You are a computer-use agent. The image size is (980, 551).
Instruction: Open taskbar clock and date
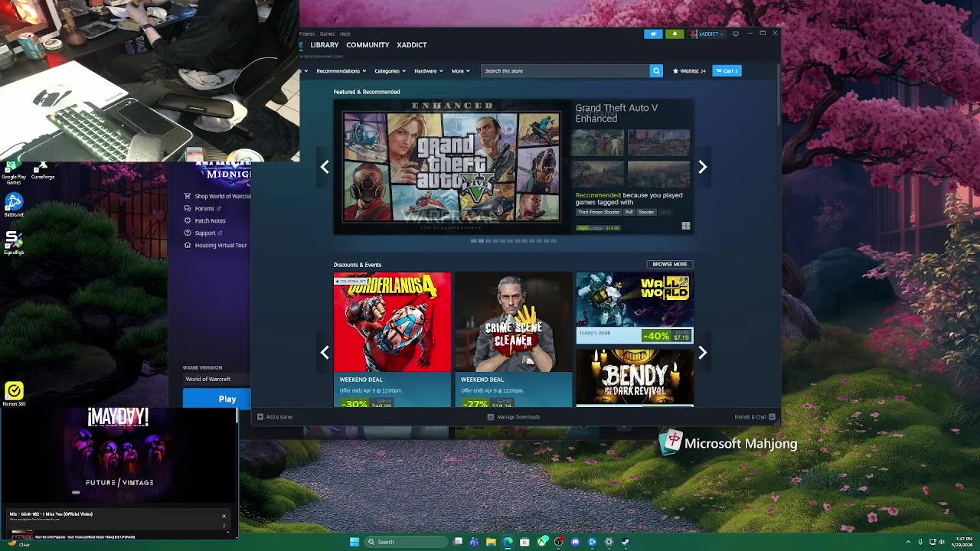[963, 542]
